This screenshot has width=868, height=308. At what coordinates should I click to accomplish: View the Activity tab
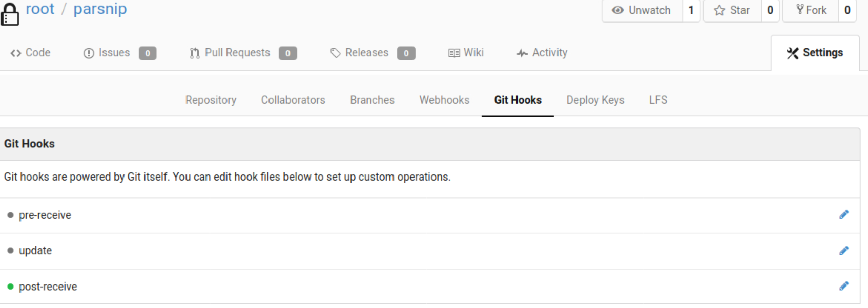(542, 53)
